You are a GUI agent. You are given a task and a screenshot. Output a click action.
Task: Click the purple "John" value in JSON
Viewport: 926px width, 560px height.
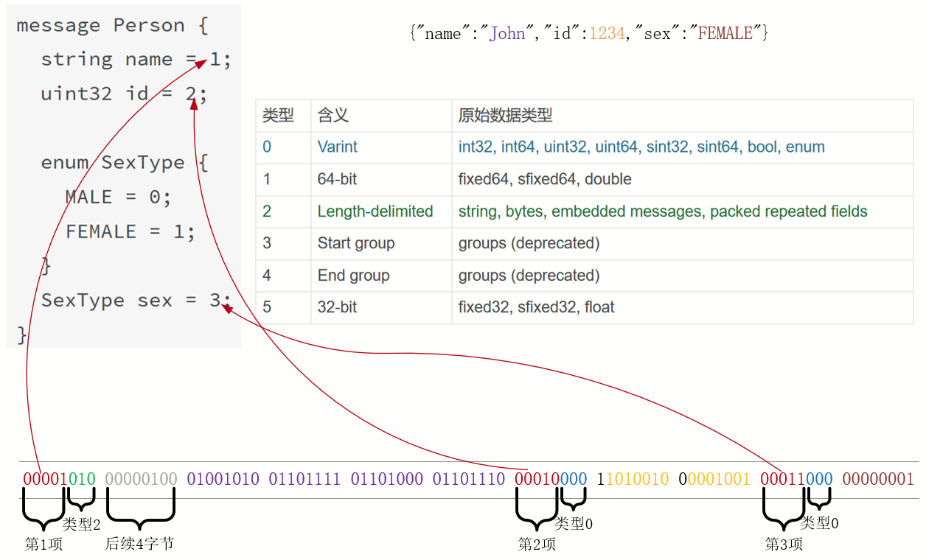tap(508, 33)
